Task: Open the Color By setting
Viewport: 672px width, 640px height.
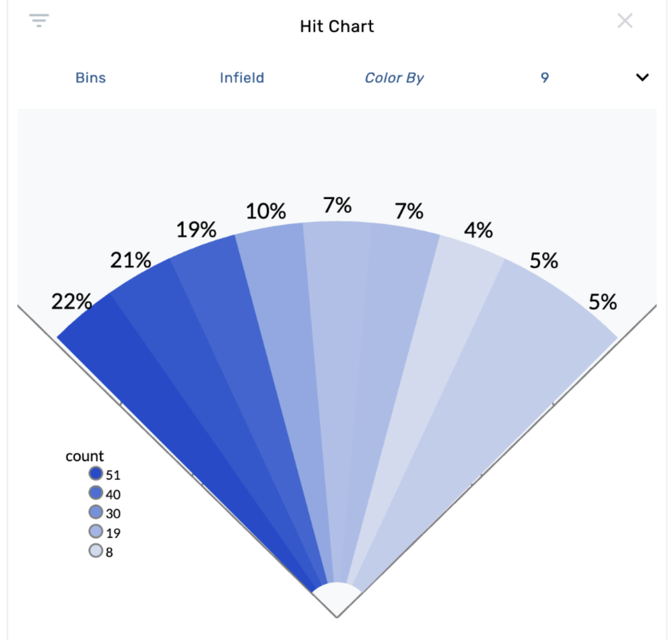Action: pos(394,78)
